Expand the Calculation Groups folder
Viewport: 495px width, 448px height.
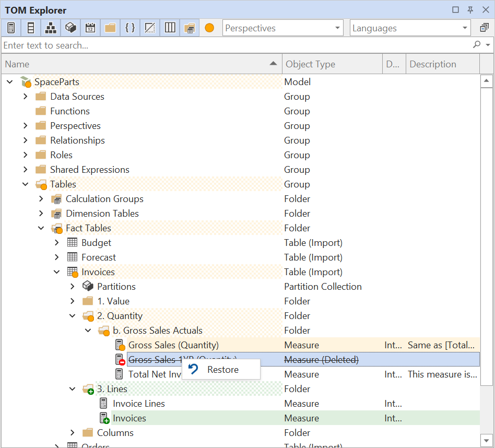click(x=41, y=198)
